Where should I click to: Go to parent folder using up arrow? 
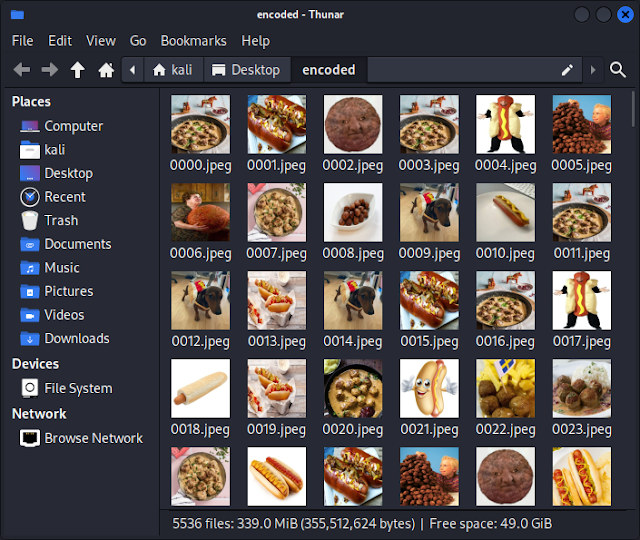tap(77, 70)
